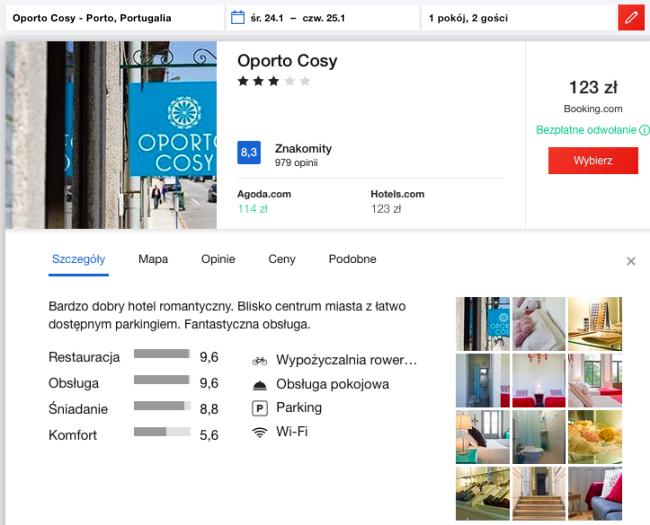Open the breakfast pastries thumbnail
This screenshot has height=525, width=650.
point(595,437)
